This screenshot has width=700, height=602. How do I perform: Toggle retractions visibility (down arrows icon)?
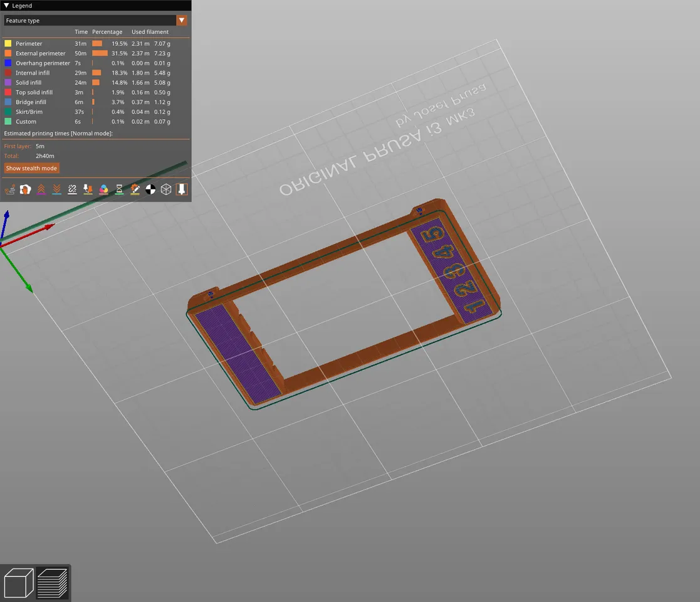56,189
